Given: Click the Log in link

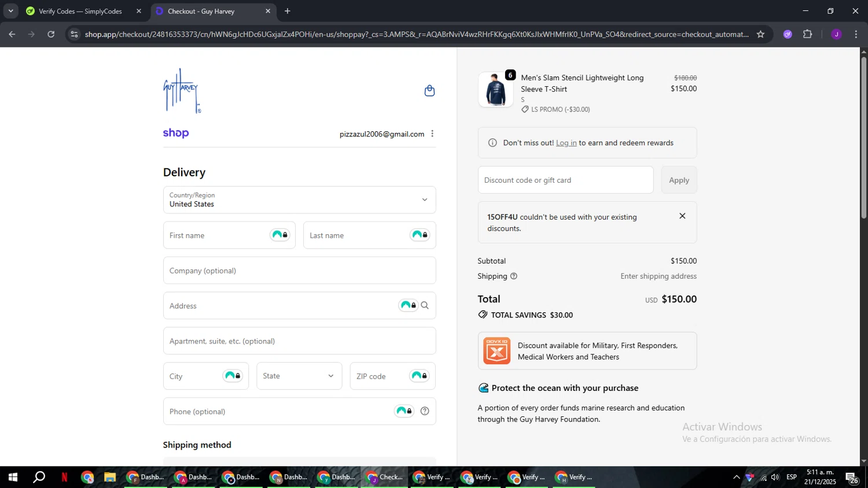Looking at the screenshot, I should click(x=566, y=143).
